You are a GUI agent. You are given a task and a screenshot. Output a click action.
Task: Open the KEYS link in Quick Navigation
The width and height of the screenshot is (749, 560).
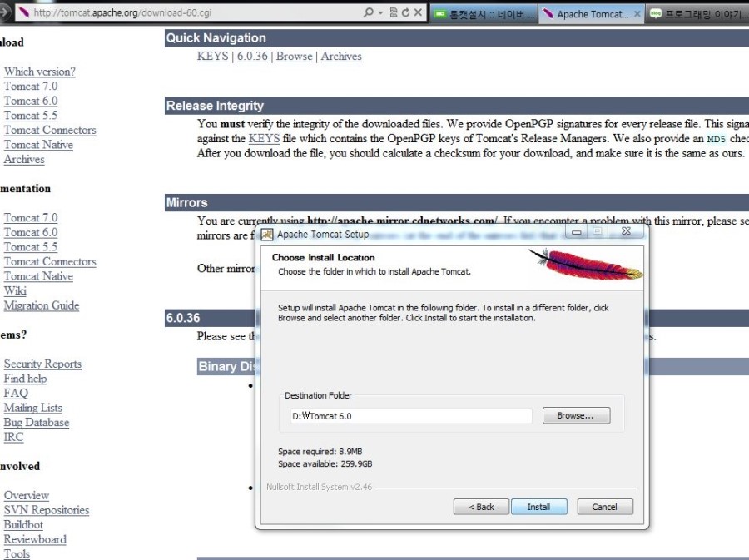pos(212,57)
